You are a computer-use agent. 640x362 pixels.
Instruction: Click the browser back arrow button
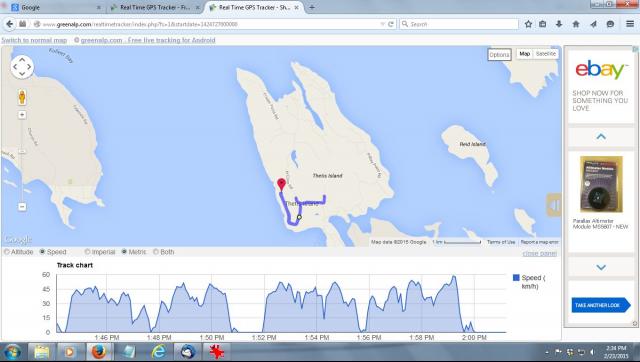[x=9, y=24]
